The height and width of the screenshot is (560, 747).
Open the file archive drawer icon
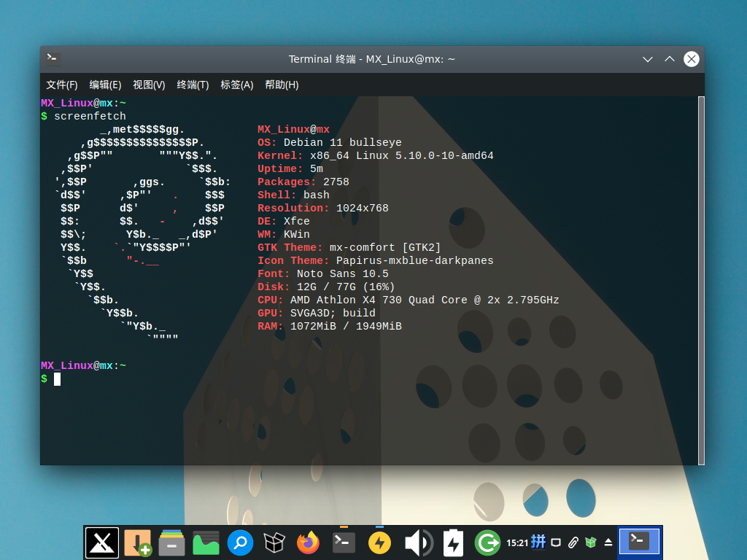(171, 542)
